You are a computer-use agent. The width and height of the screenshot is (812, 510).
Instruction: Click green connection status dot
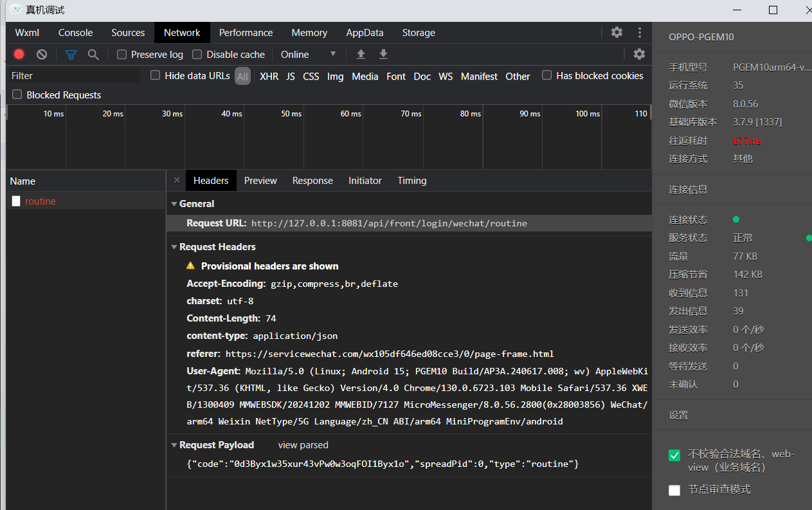click(736, 219)
